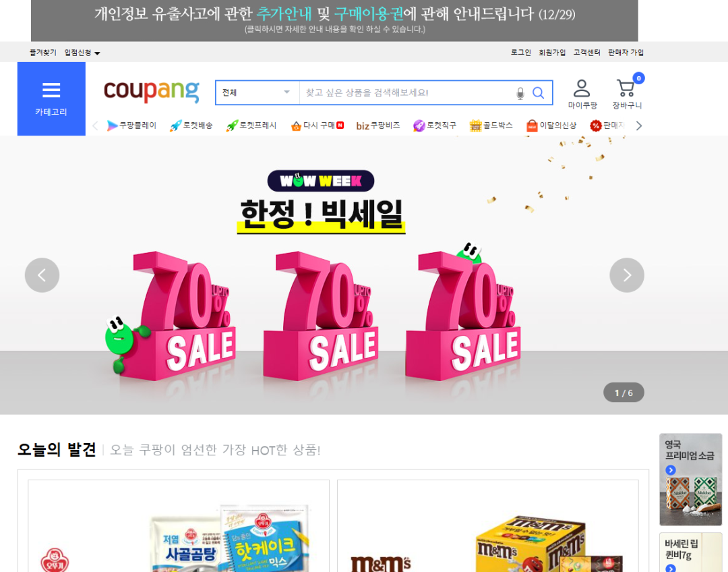Click the product search input field
The height and width of the screenshot is (572, 728).
point(408,92)
